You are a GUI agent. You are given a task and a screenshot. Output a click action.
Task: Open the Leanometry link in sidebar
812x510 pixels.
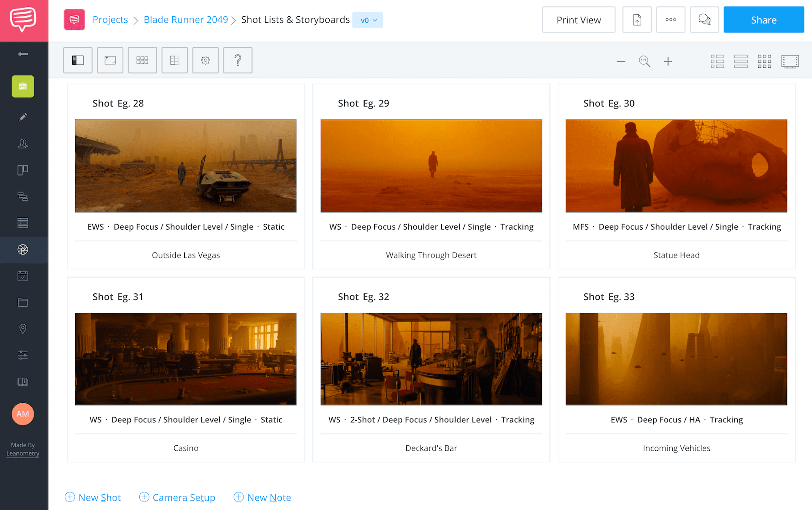[x=23, y=454]
